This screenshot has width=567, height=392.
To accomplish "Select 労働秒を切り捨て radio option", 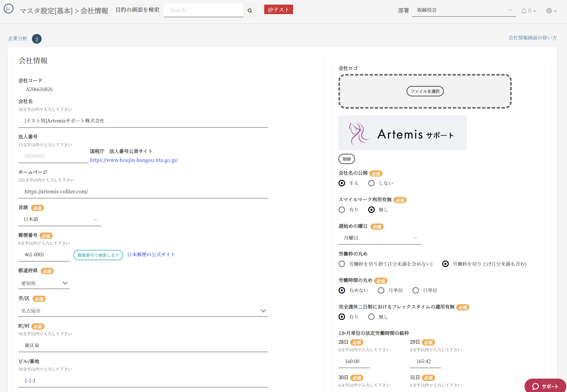I will (x=342, y=264).
